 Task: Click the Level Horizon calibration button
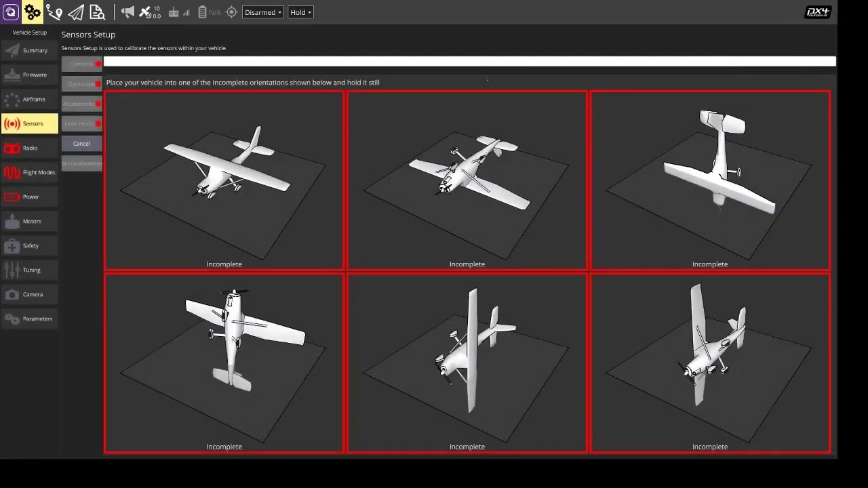(x=81, y=123)
